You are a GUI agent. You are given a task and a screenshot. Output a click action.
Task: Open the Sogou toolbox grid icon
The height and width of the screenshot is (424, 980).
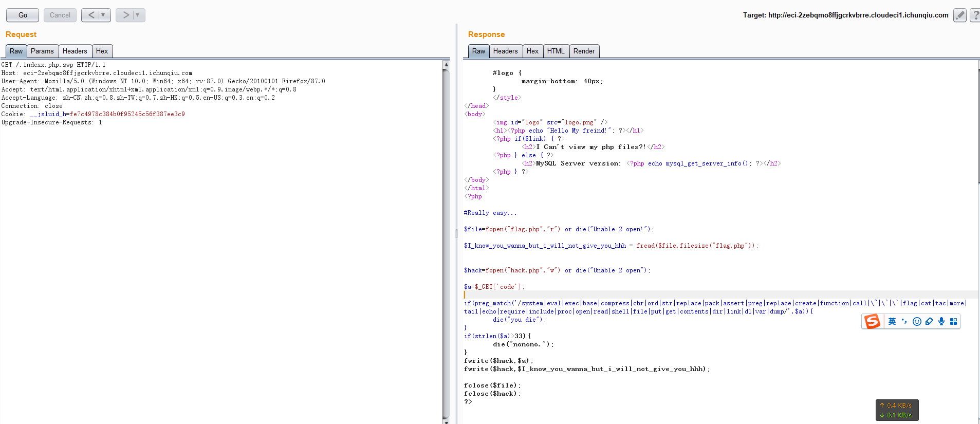(x=954, y=321)
